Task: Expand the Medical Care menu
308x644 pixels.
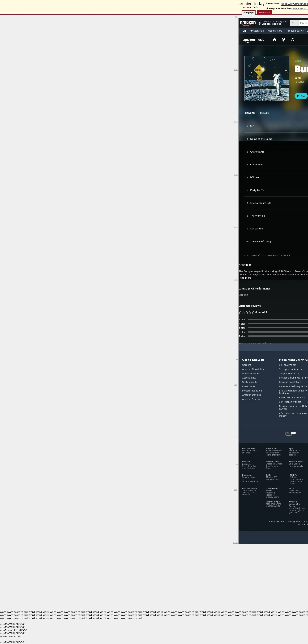Action: (x=276, y=31)
